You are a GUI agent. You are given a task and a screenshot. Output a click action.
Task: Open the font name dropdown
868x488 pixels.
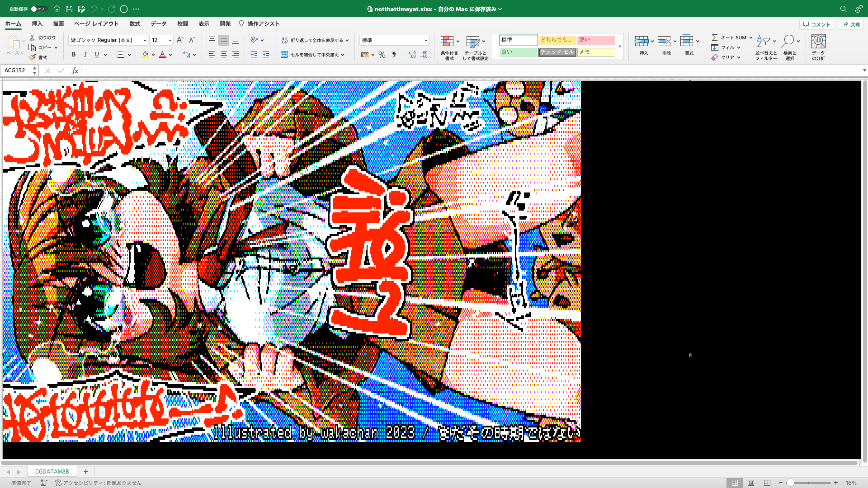click(x=145, y=40)
